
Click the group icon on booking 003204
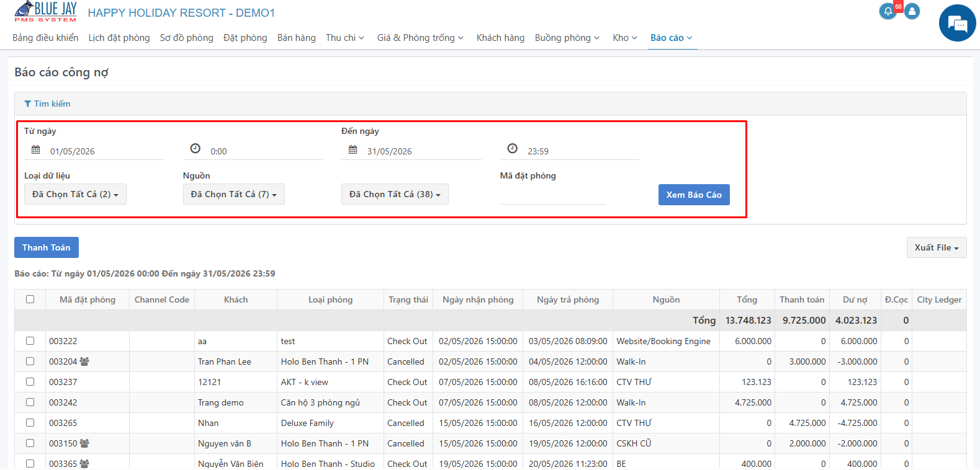pos(84,361)
